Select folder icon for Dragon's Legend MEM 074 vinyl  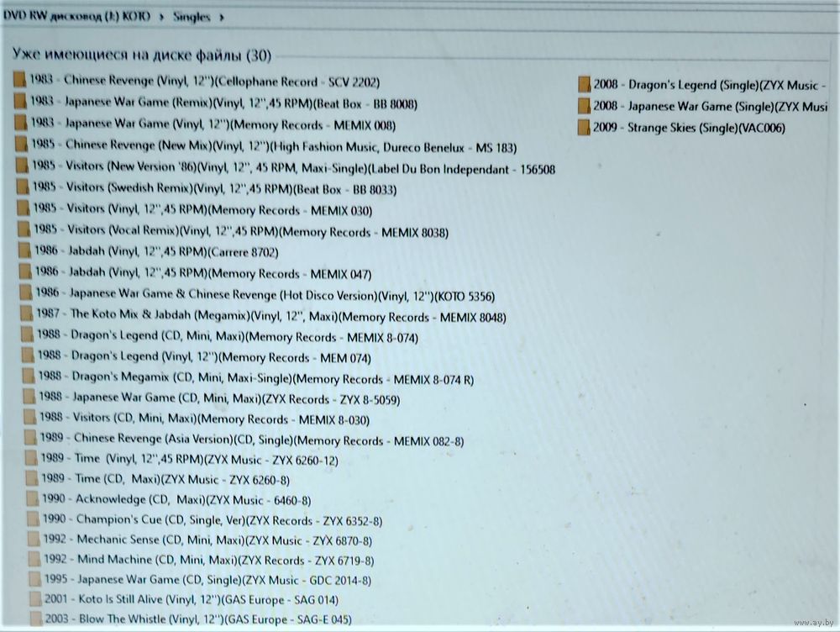[28, 355]
